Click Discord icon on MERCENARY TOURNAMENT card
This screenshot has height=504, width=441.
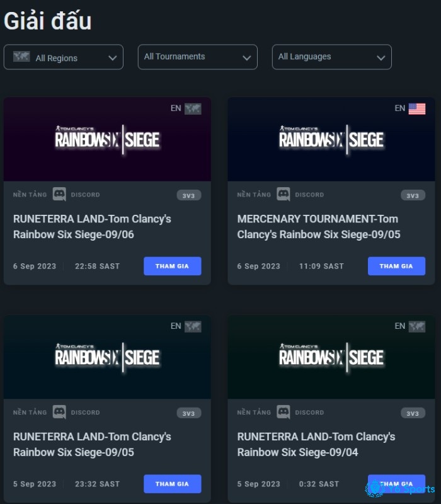pyautogui.click(x=283, y=194)
